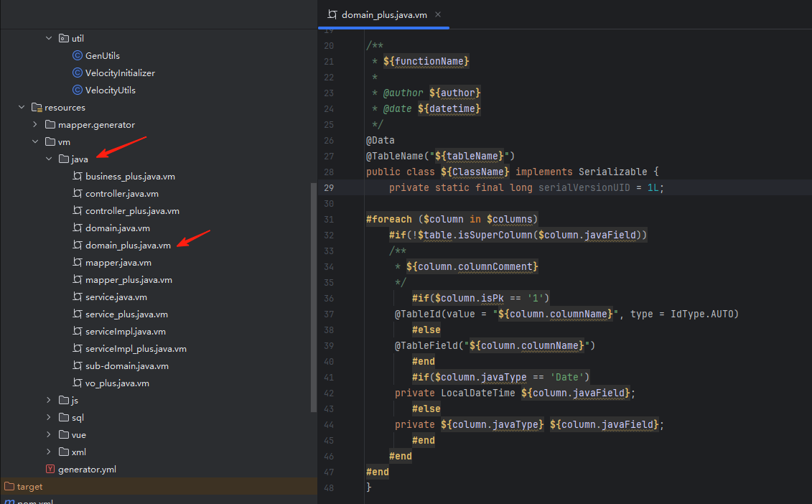Open sub-domain.java.vm template file

click(127, 365)
